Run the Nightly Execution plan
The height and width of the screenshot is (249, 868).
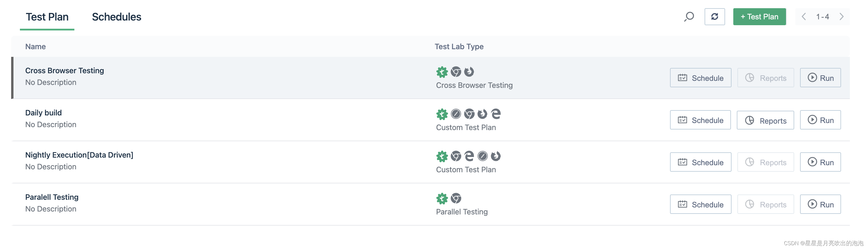pyautogui.click(x=820, y=162)
